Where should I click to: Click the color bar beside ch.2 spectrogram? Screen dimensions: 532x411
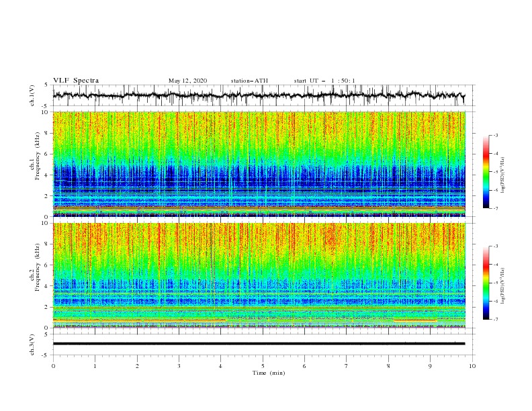click(486, 283)
